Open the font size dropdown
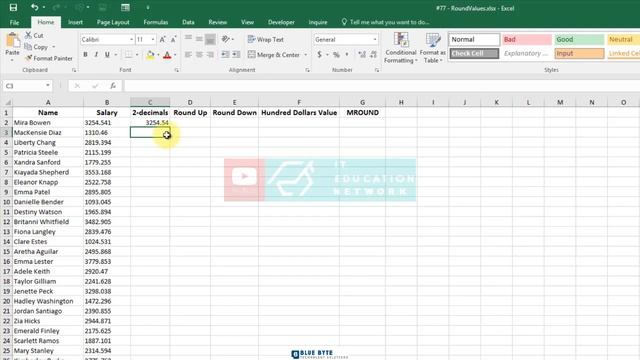 tap(153, 40)
